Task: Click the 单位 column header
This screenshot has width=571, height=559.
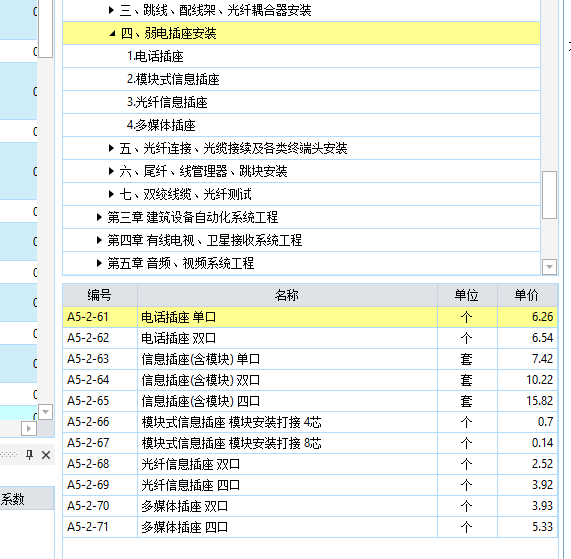Action: click(x=467, y=295)
